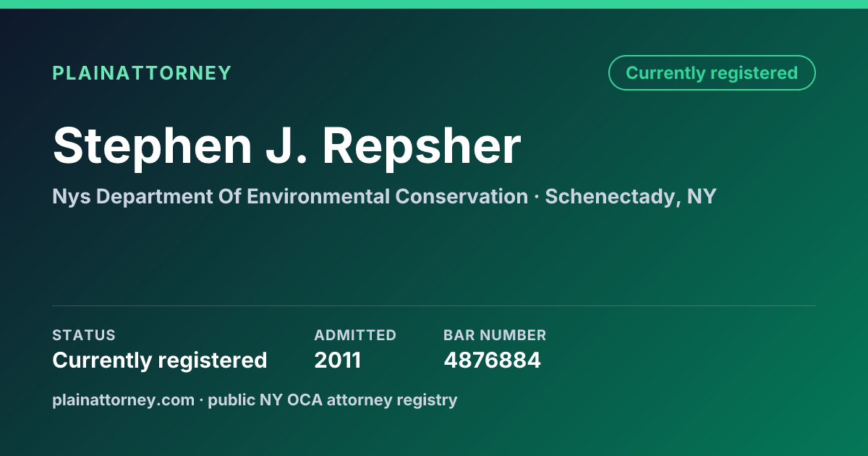868x456 pixels.
Task: Select the bar number 4876884
Action: (x=492, y=360)
